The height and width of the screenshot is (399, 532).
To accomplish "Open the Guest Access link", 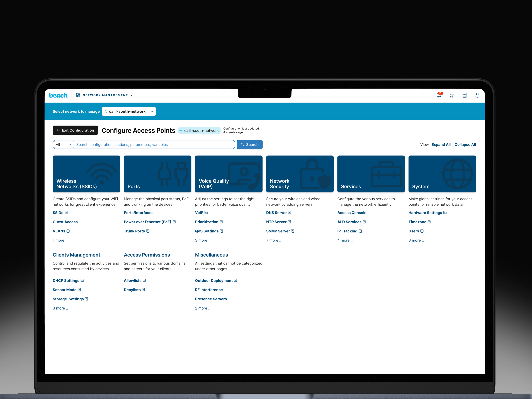I will click(65, 222).
